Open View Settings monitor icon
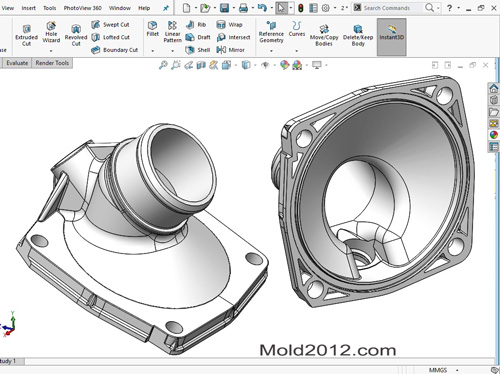500x374 pixels. point(316,65)
